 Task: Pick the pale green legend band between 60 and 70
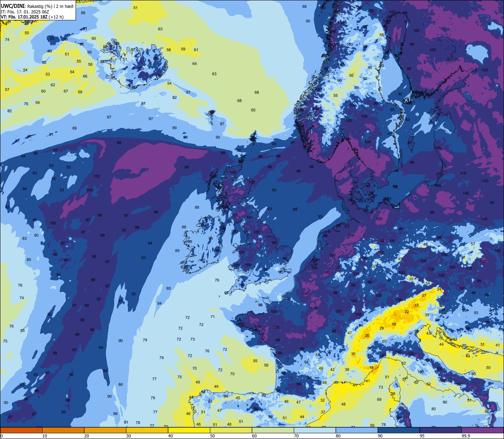click(x=273, y=430)
